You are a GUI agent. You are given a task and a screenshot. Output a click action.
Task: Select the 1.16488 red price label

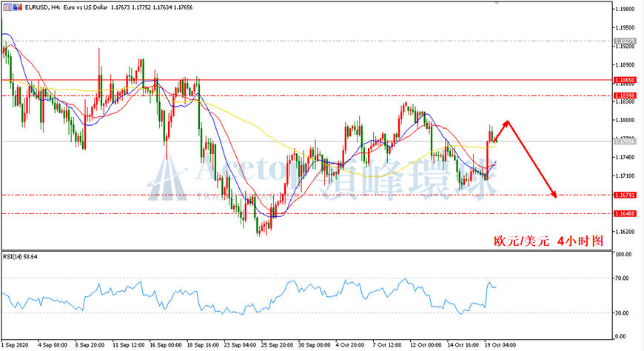[x=625, y=214]
